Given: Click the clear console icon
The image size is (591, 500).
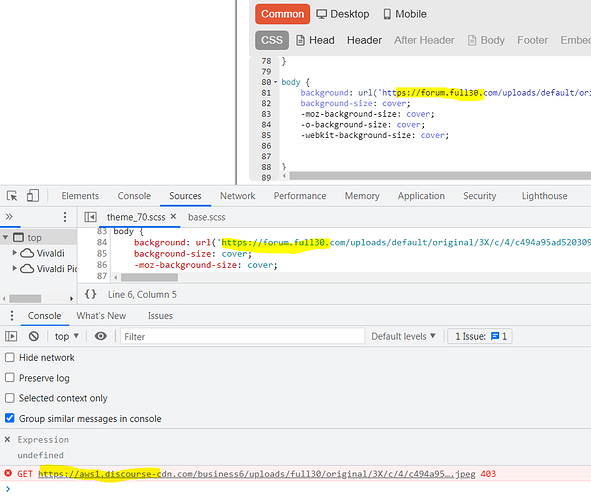Looking at the screenshot, I should [34, 336].
